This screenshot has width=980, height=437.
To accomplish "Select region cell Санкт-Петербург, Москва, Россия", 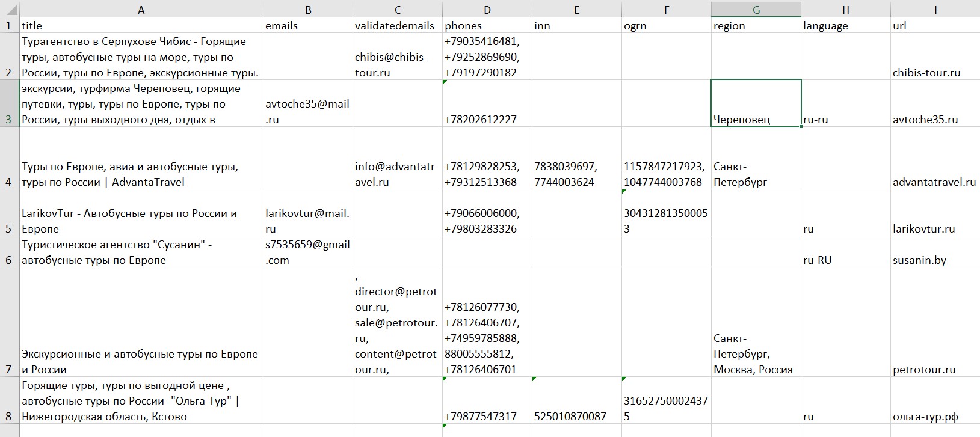I will [756, 322].
